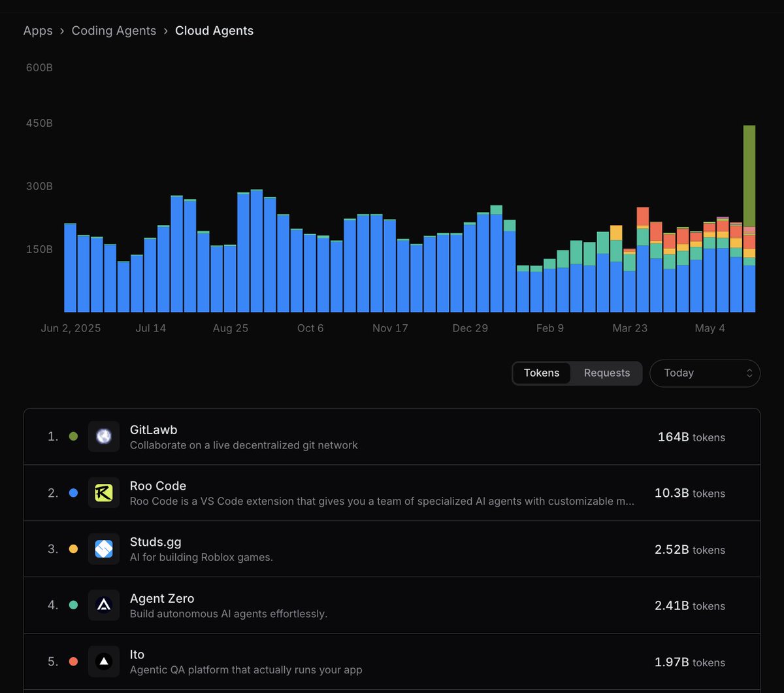This screenshot has height=693, width=784.
Task: Open the Roo Code app name link
Action: coord(158,486)
